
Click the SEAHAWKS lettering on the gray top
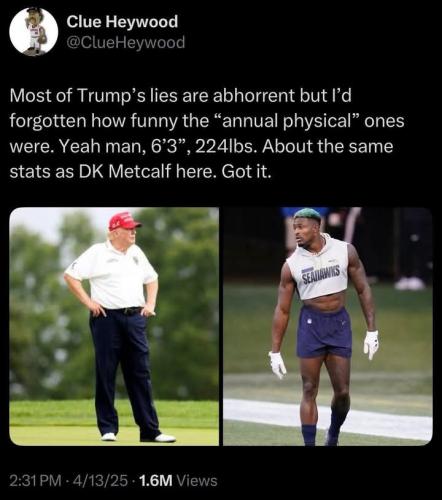pyautogui.click(x=321, y=272)
